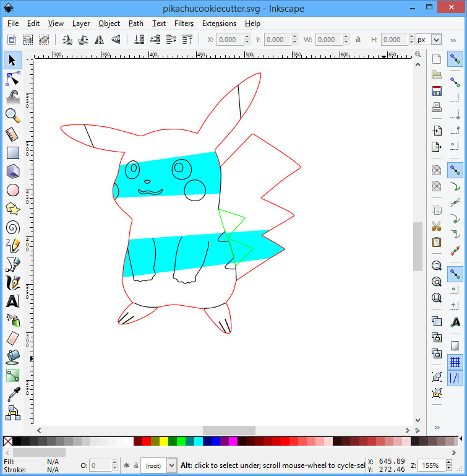Select the Star polygon tool
This screenshot has height=476, width=467.
(13, 209)
